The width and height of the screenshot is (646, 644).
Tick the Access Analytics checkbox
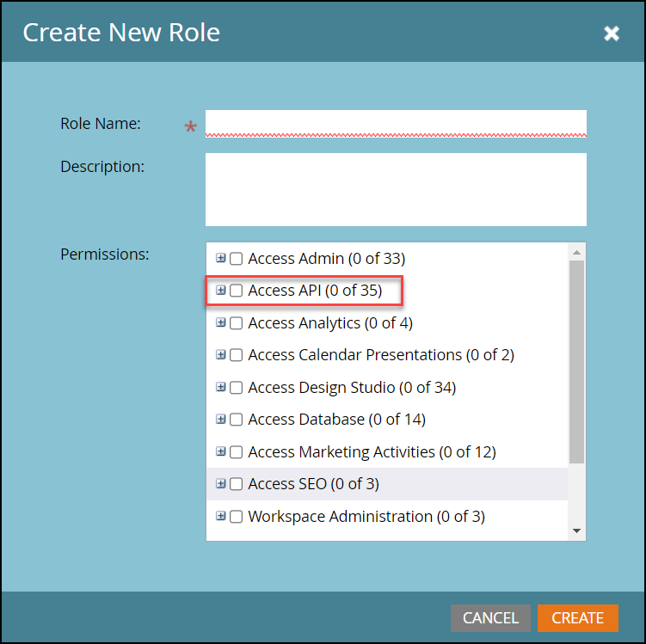coord(237,323)
